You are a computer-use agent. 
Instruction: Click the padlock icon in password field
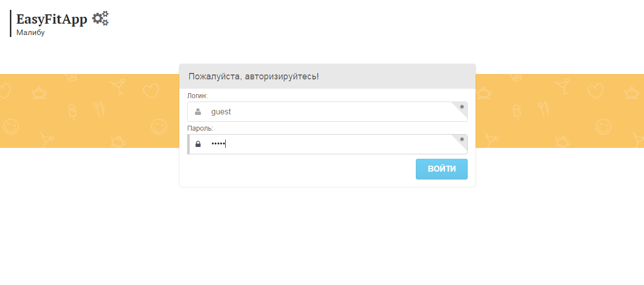coord(198,144)
